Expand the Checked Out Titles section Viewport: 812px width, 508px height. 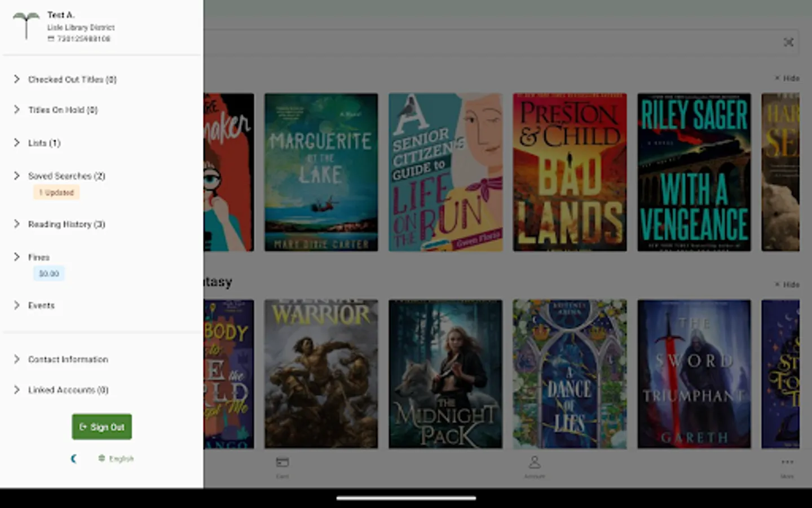(x=72, y=79)
